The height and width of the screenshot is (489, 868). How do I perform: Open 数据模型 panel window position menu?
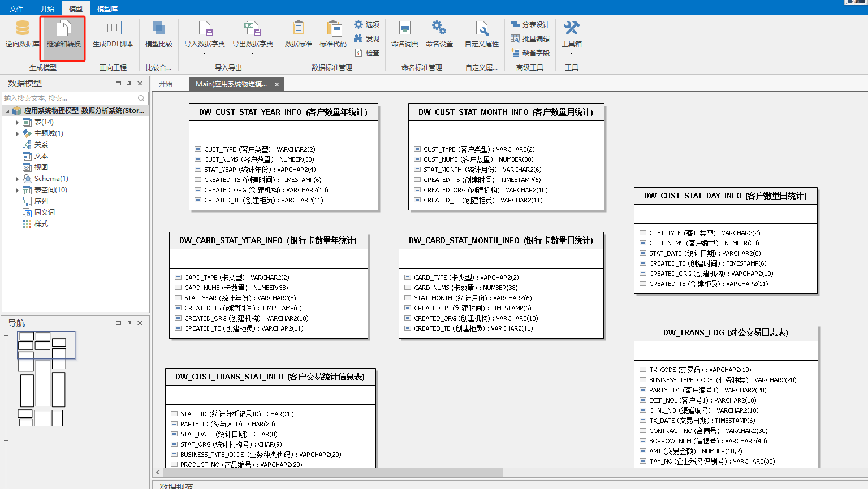click(x=118, y=84)
